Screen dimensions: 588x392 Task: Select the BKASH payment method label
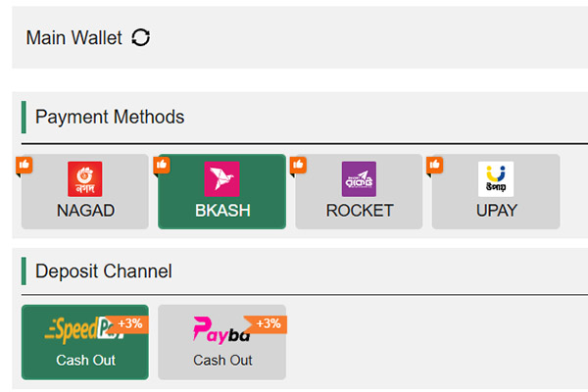(222, 211)
